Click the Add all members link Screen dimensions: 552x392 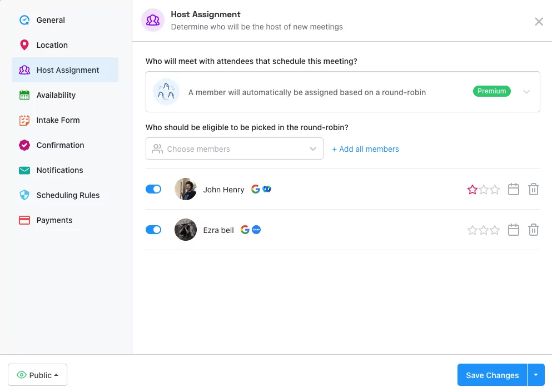[365, 149]
